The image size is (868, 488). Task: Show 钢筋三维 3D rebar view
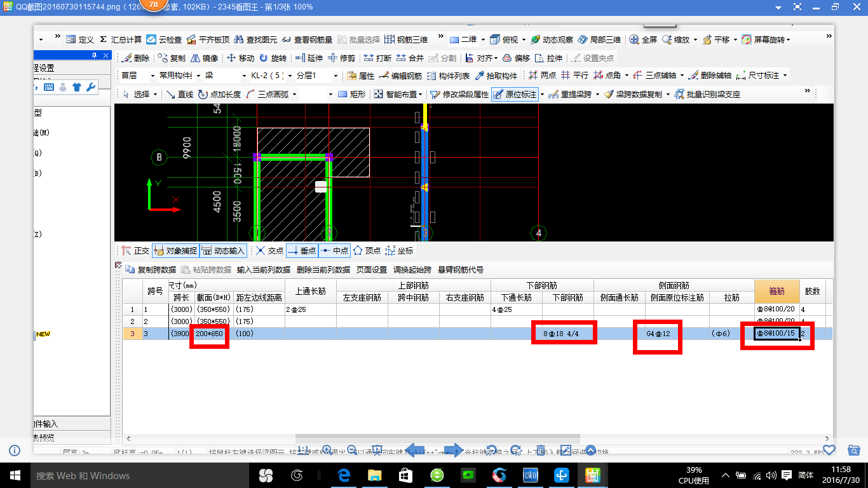click(407, 39)
